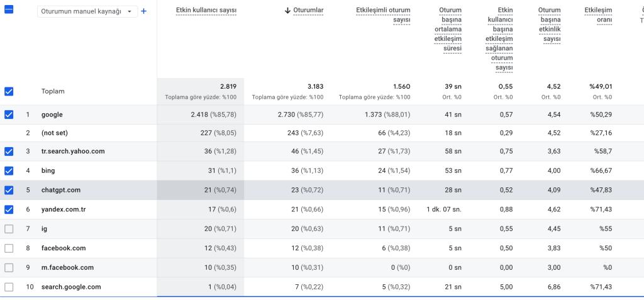The image size is (644, 300).
Task: Uncheck the google row checkbox
Action: click(9, 114)
